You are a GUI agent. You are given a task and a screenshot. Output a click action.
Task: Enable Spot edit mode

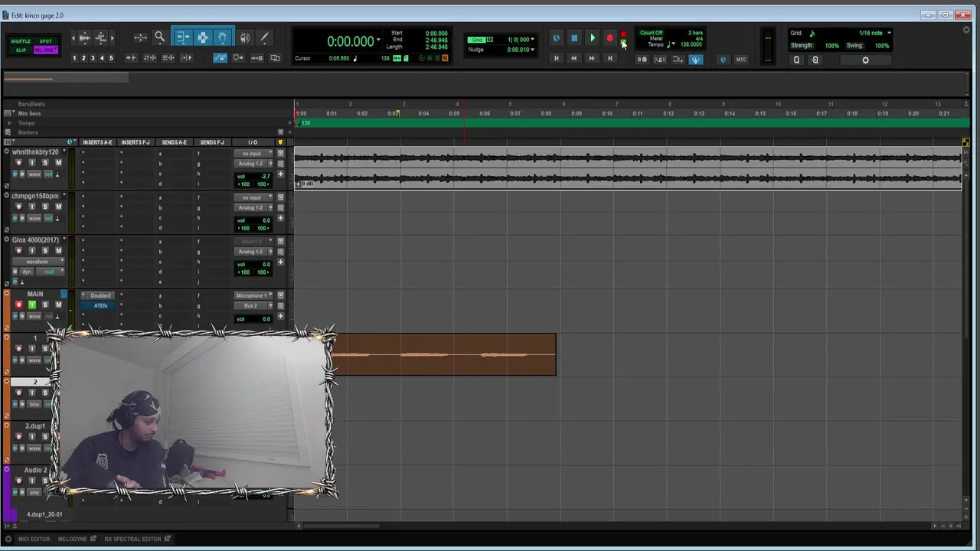[x=45, y=41]
